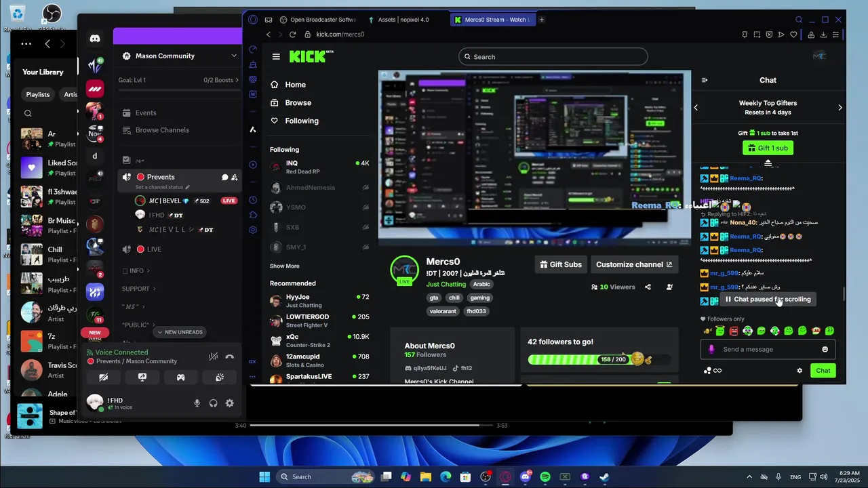Click the Customize channel button

[634, 264]
